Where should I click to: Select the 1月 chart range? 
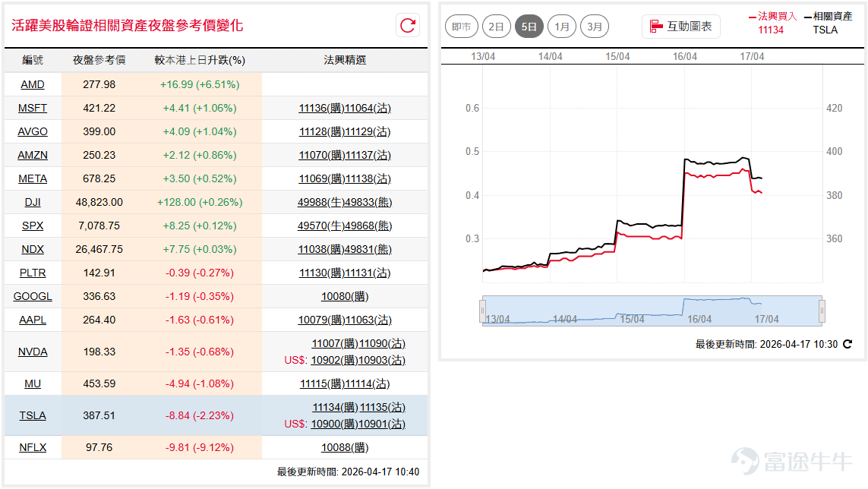pyautogui.click(x=562, y=27)
